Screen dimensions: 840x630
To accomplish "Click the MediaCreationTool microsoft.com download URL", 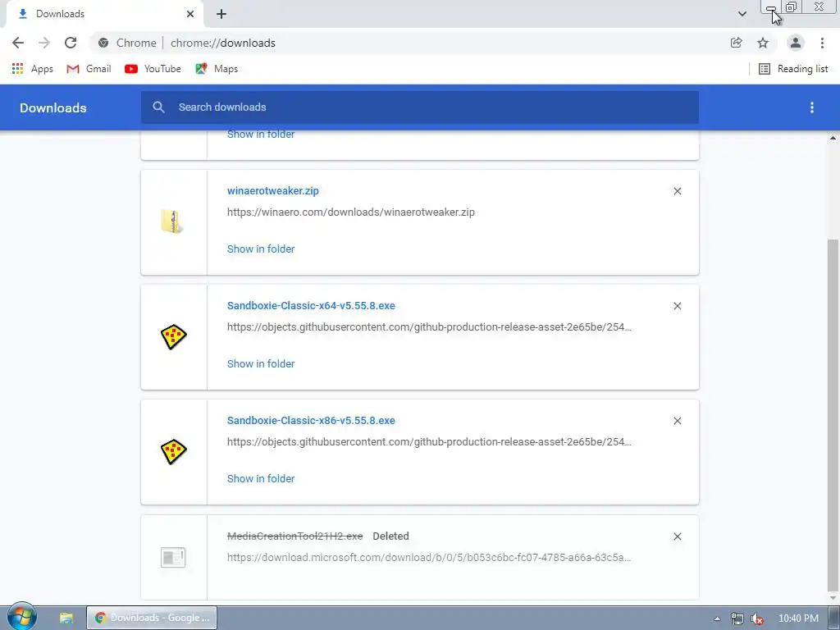I will (x=429, y=558).
